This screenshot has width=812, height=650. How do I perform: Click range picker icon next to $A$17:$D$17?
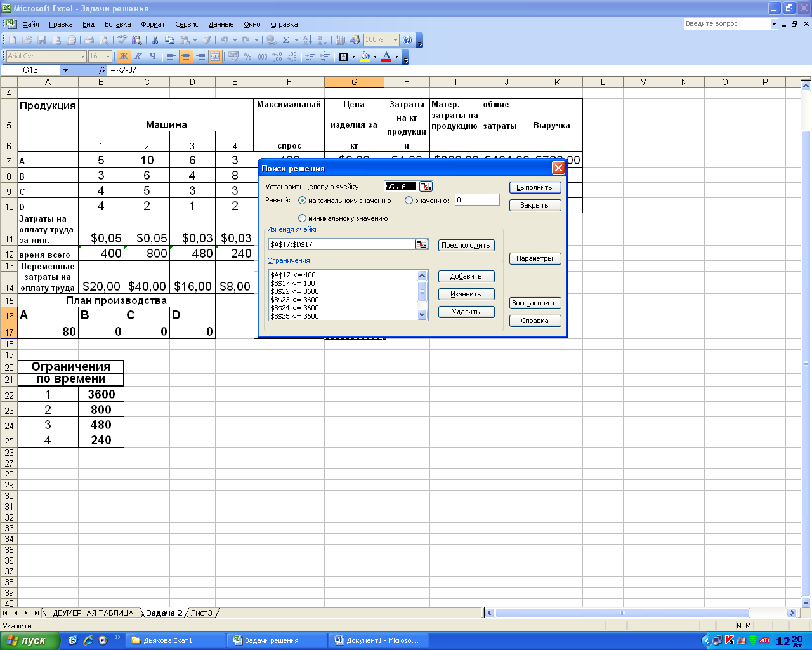421,244
